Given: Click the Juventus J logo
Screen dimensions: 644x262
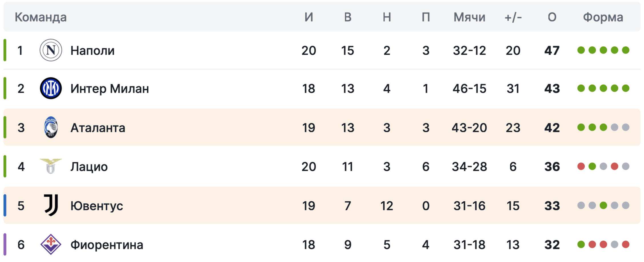Looking at the screenshot, I should coord(51,205).
